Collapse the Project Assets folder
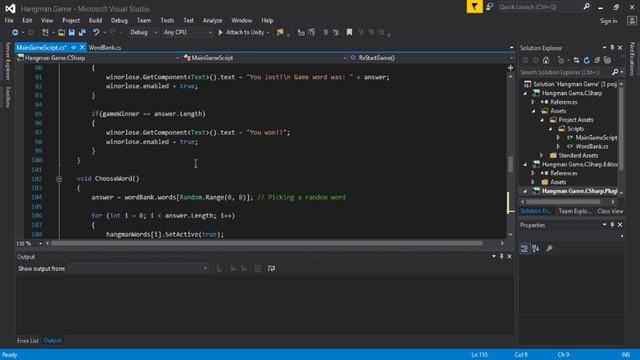Image resolution: width=640 pixels, height=360 pixels. click(542, 120)
